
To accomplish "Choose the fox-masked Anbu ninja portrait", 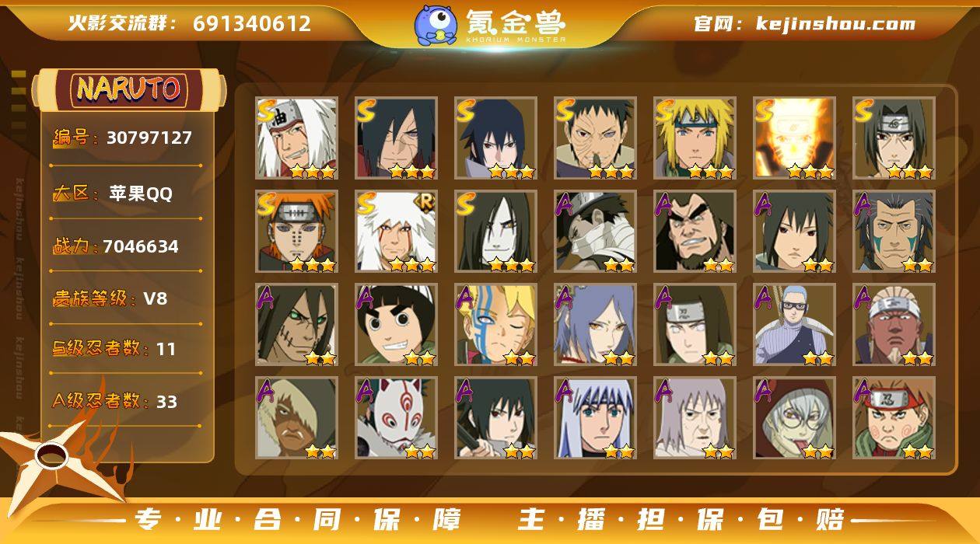I will pyautogui.click(x=397, y=418).
